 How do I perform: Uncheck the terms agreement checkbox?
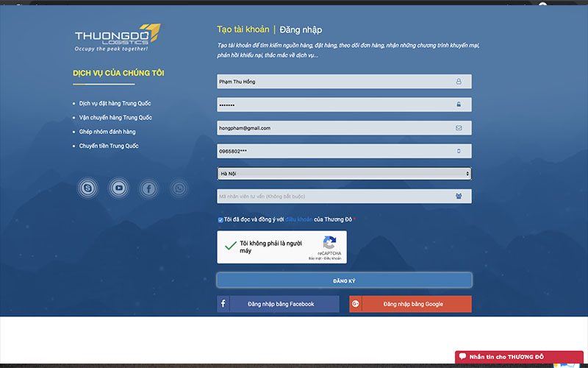click(220, 220)
